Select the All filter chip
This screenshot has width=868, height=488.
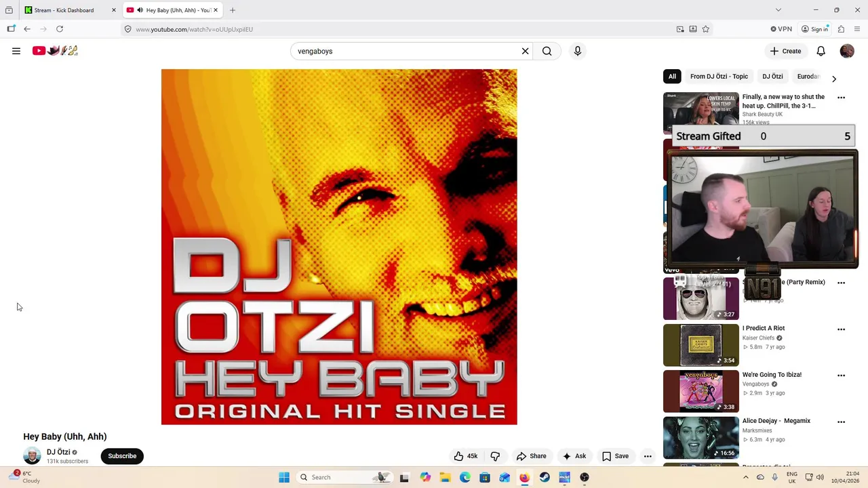672,77
